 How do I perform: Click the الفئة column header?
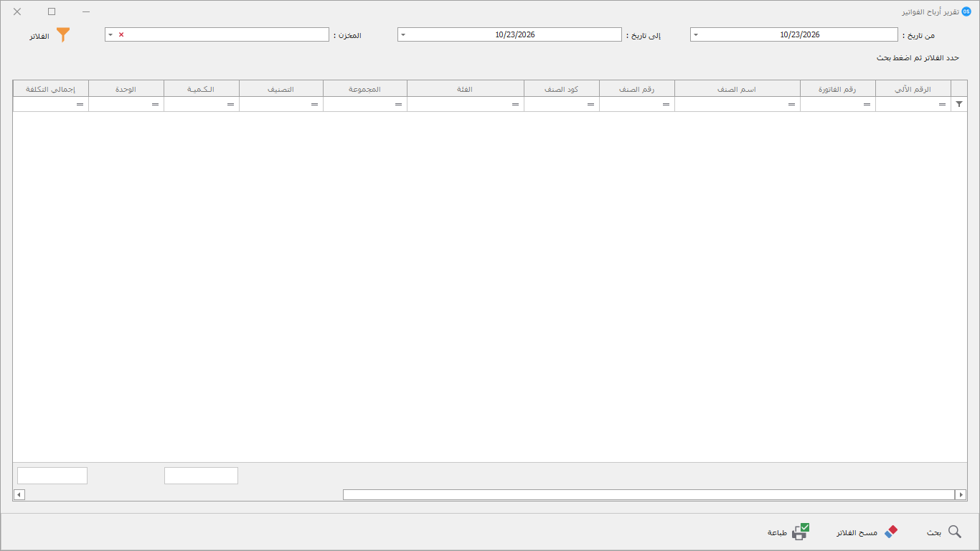[x=466, y=89]
